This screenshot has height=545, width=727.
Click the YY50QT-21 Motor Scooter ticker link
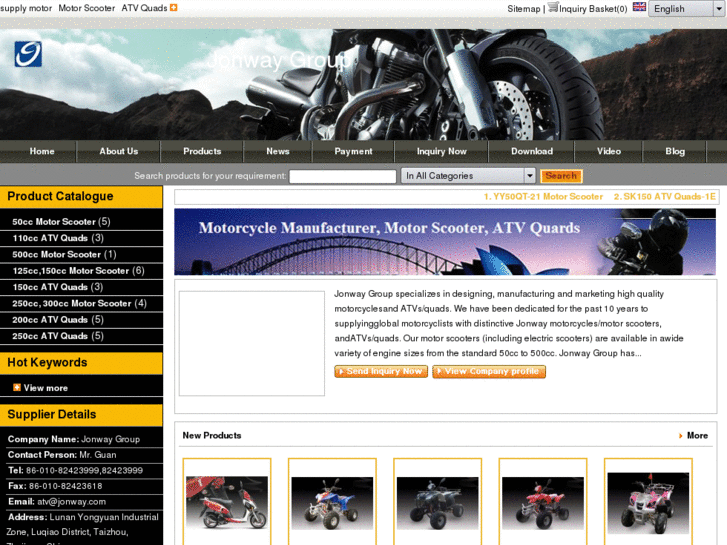pos(543,197)
